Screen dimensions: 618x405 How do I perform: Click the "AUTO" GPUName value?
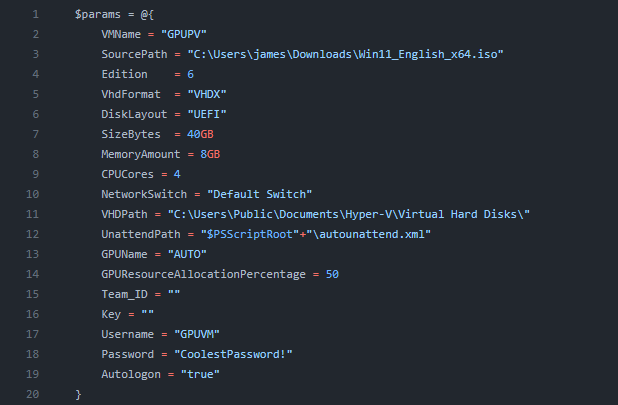(190, 254)
